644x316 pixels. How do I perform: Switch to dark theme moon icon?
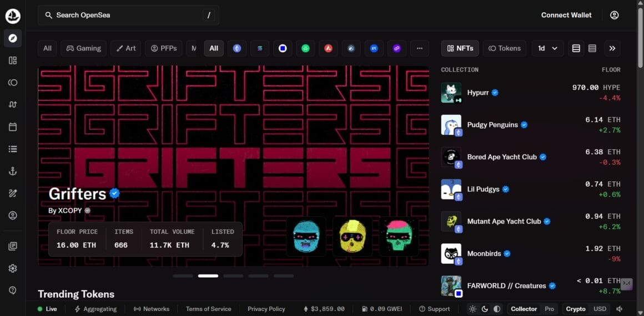(x=485, y=309)
